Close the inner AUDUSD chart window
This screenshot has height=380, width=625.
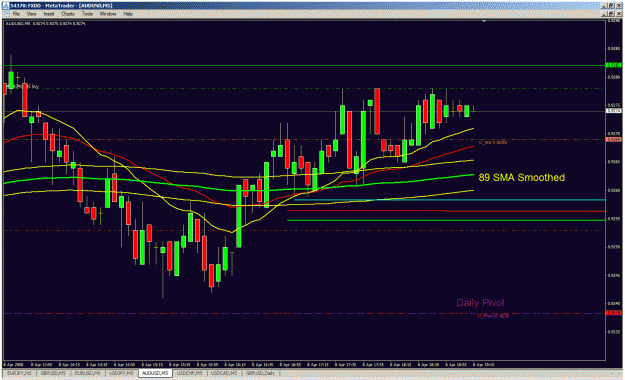pos(618,14)
